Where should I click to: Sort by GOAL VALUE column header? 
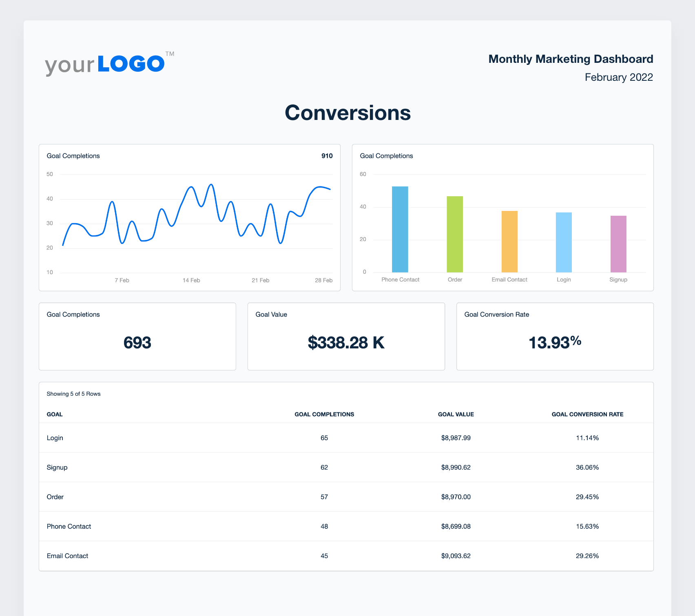456,414
